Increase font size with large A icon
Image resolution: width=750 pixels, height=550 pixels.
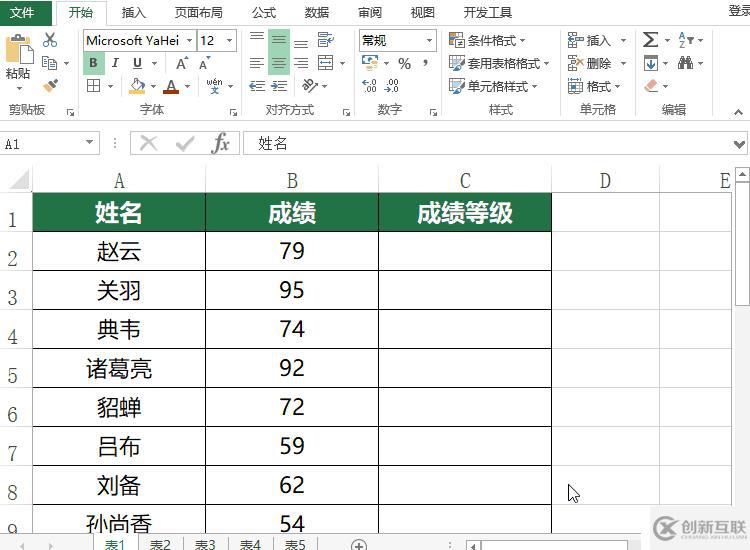click(182, 64)
